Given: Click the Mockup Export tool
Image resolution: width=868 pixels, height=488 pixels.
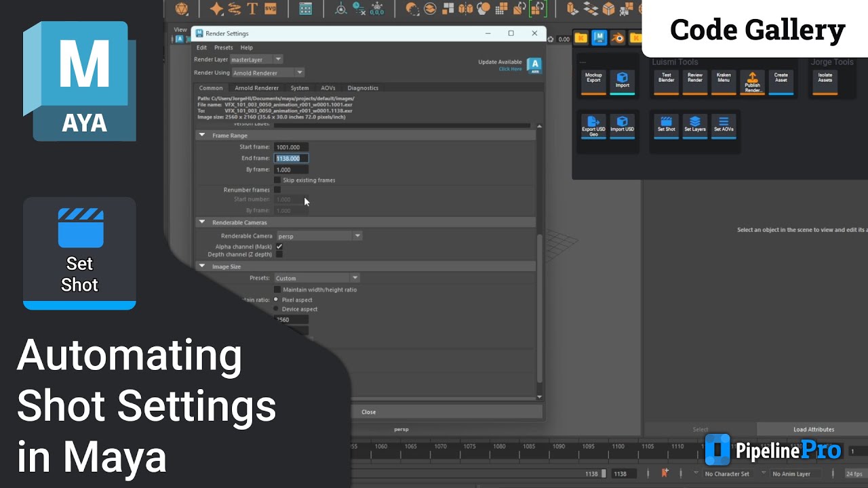Looking at the screenshot, I should click(593, 82).
